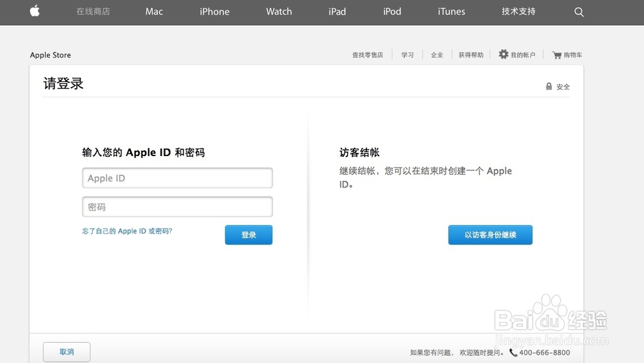Image resolution: width=644 pixels, height=363 pixels.
Task: Click 以访客身份继续 button
Action: click(490, 235)
